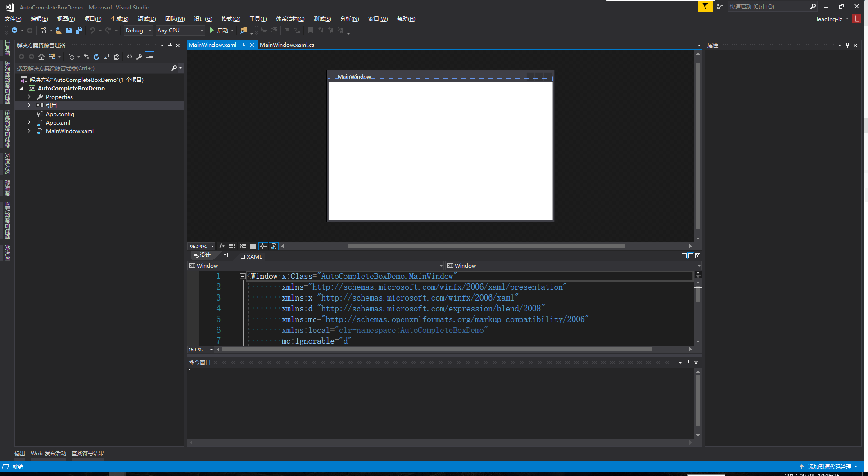Click the search magnifier in Solution Explorer
868x476 pixels.
click(x=174, y=68)
